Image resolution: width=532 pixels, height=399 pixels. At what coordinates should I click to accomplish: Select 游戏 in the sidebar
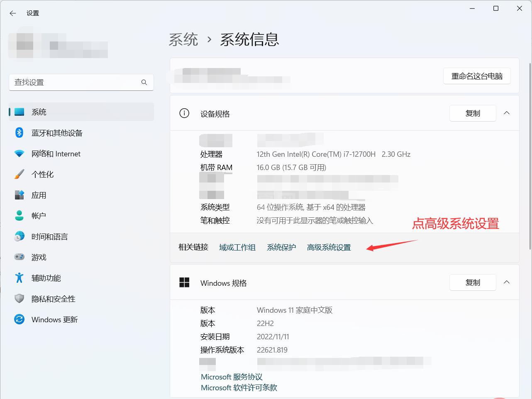pyautogui.click(x=81, y=257)
